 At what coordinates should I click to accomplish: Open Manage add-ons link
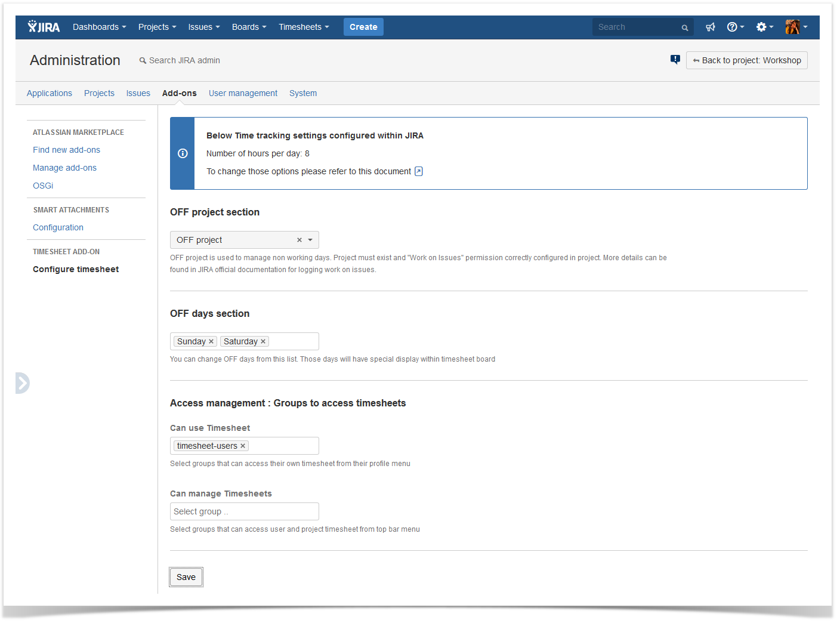[64, 168]
